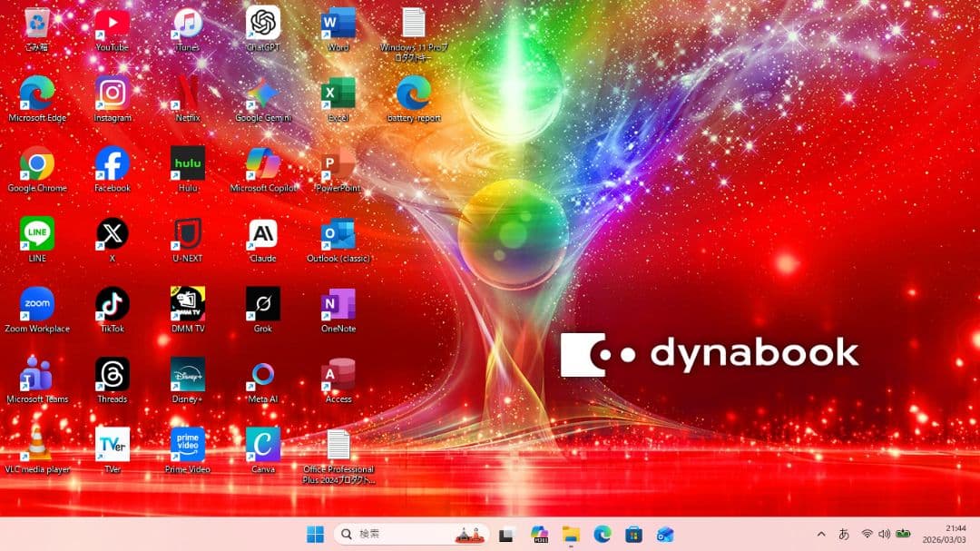Toggle the Japanese IME input mode indicator

844,534
